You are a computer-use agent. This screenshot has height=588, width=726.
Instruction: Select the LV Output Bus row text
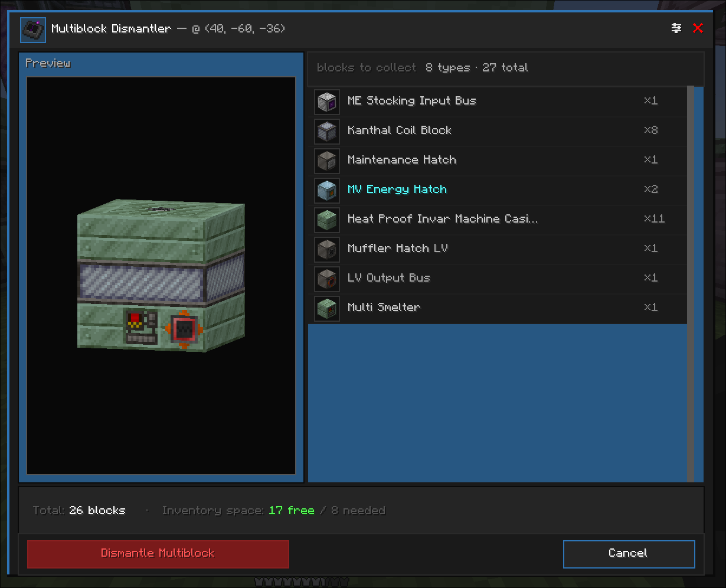tap(388, 278)
